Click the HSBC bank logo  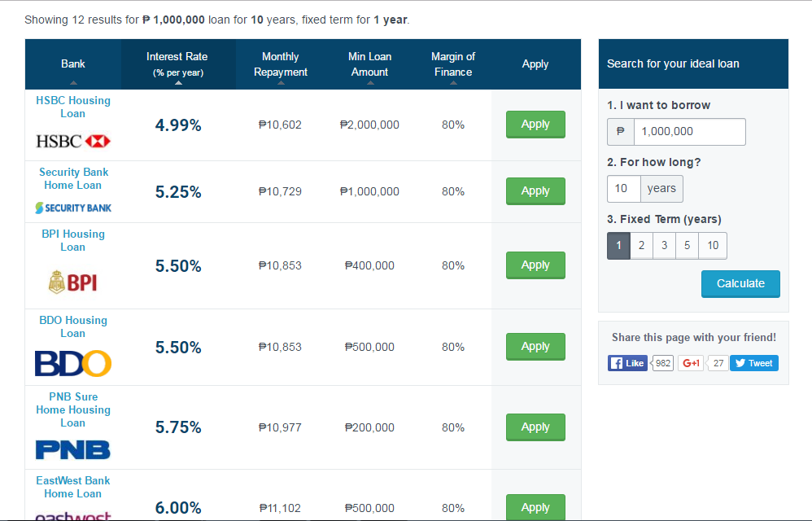point(73,141)
